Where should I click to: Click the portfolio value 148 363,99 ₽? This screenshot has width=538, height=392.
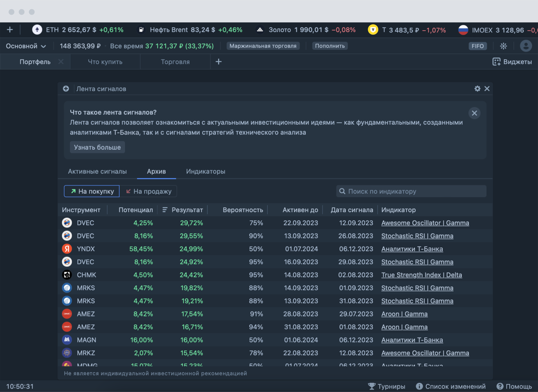click(x=80, y=46)
